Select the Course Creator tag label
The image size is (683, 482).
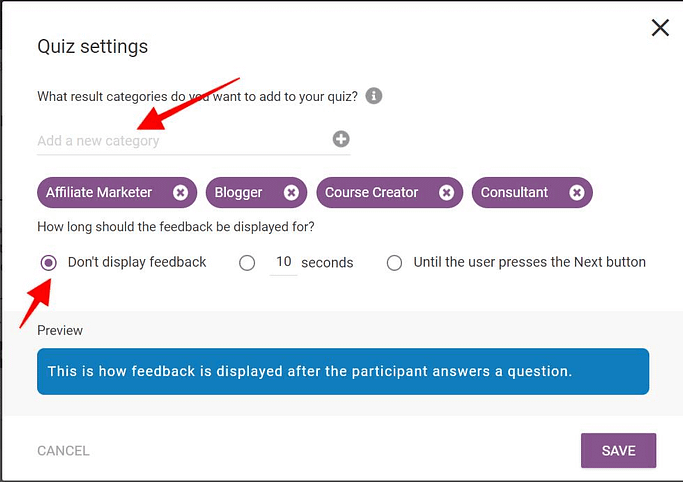(371, 192)
